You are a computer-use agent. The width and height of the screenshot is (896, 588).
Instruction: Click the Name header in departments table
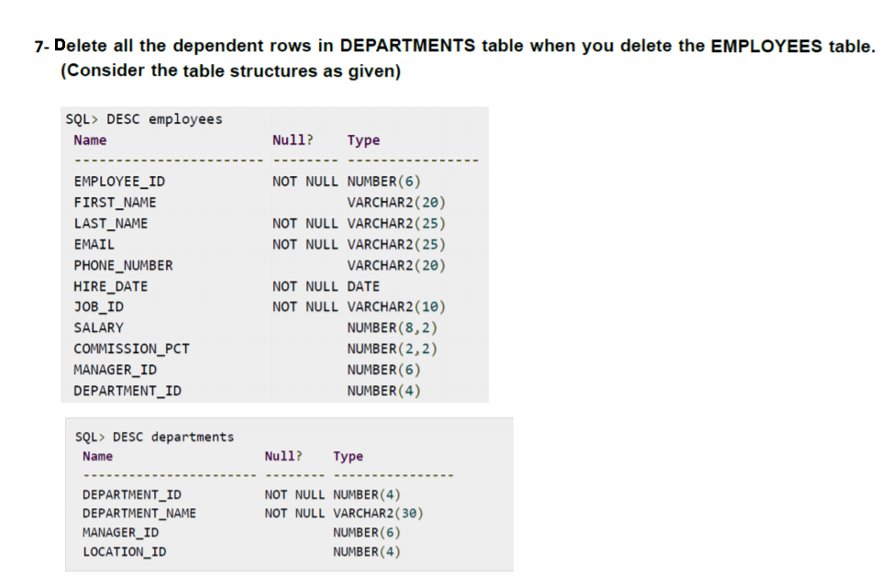[98, 456]
